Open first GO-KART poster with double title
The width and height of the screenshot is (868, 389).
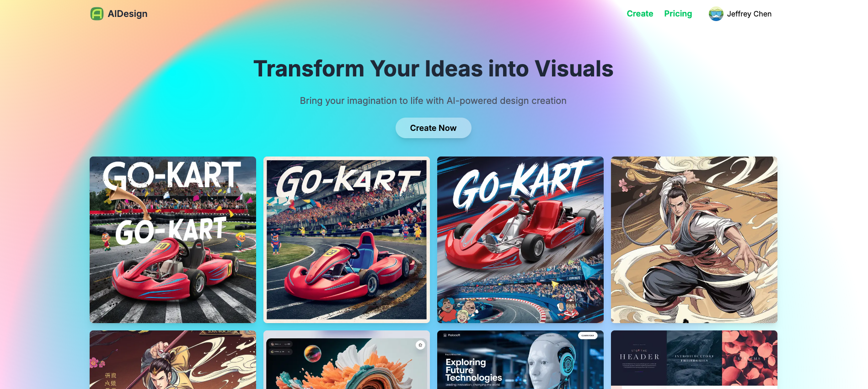point(173,240)
